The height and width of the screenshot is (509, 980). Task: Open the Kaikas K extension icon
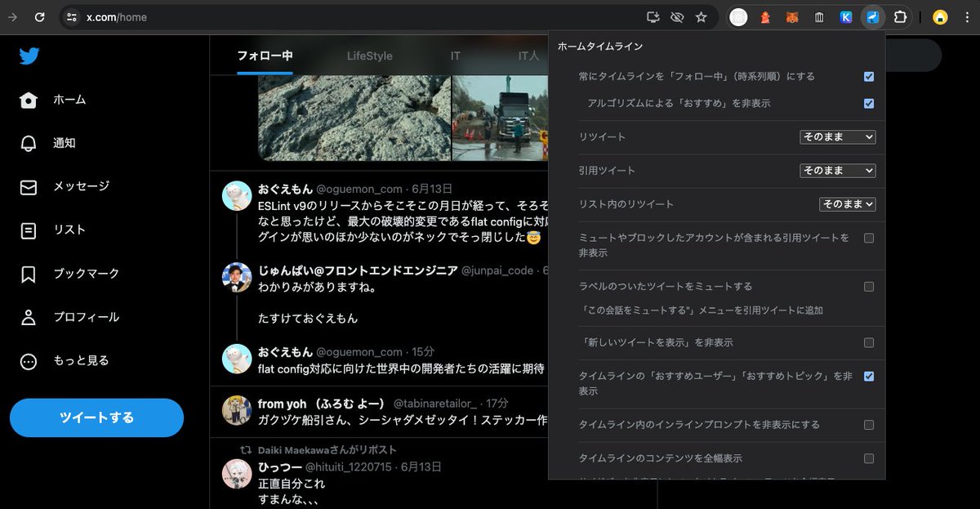845,16
